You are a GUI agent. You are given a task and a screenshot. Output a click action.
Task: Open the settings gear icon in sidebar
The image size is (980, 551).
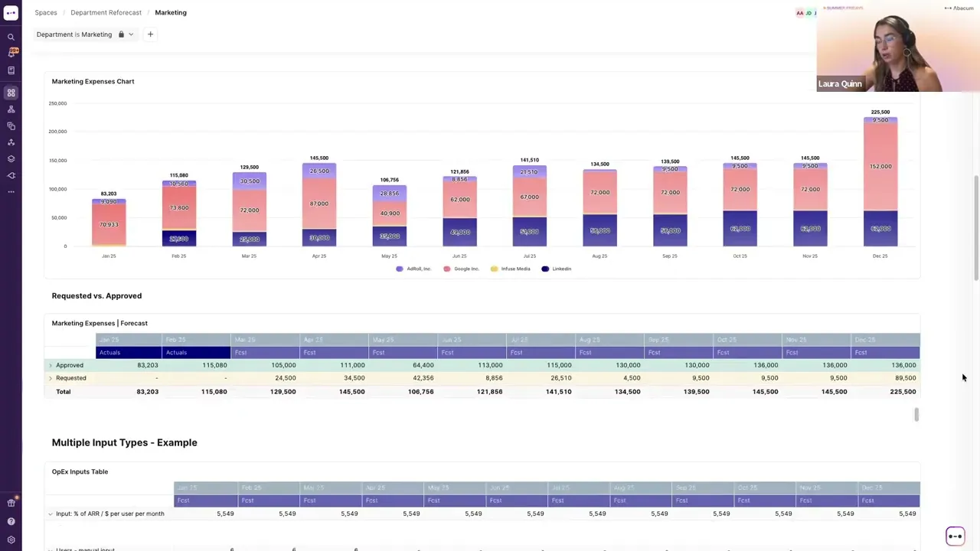point(11,540)
